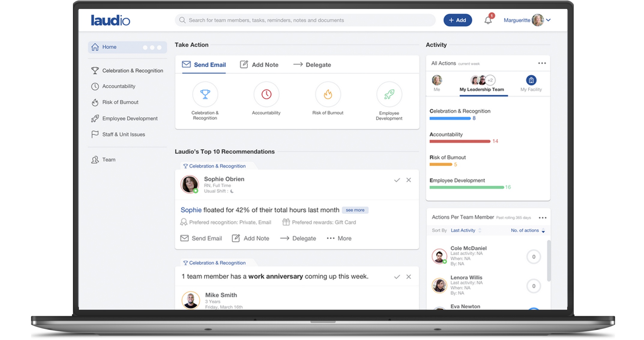The height and width of the screenshot is (340, 644).
Task: Sort by No. of actions
Action: pos(528,230)
